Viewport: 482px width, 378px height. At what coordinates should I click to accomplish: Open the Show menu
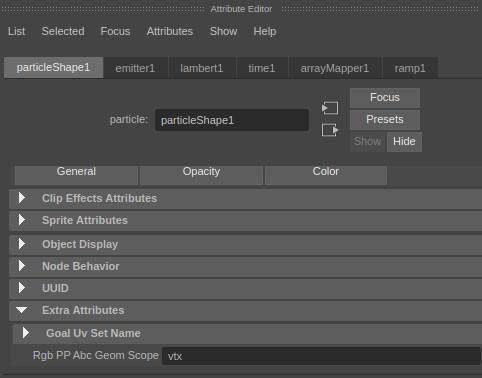click(223, 31)
